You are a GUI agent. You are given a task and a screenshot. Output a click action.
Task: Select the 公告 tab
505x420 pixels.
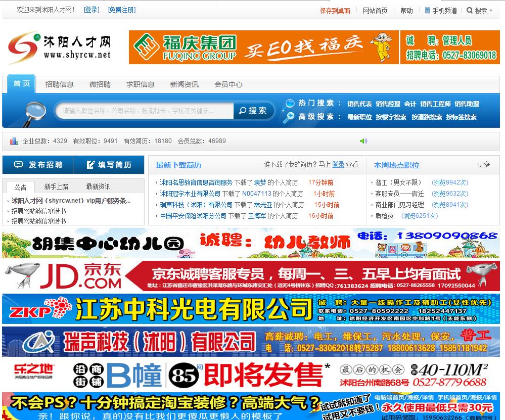[20, 187]
